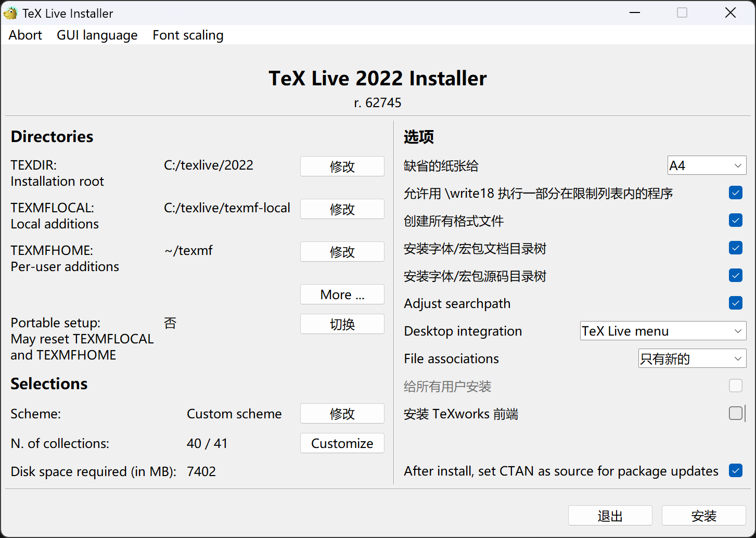Open the Abort menu
This screenshot has height=538, width=756.
(x=24, y=35)
